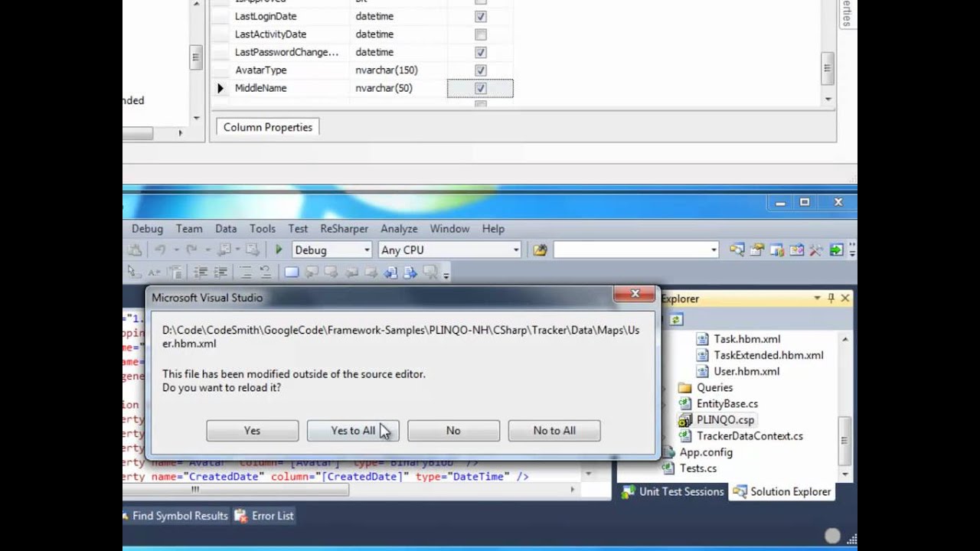
Task: Open Solution Explorer window position dropdown arrow
Action: pos(817,298)
